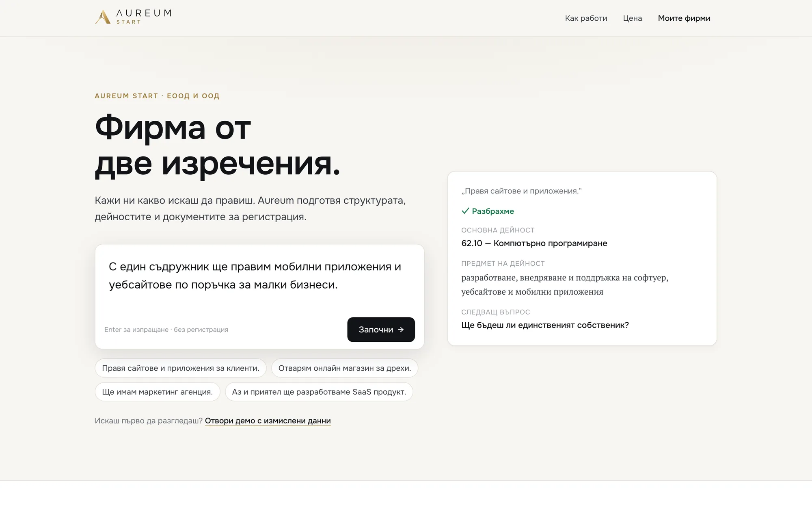Open Моите фирми in navigation
812x508 pixels.
[x=684, y=18]
